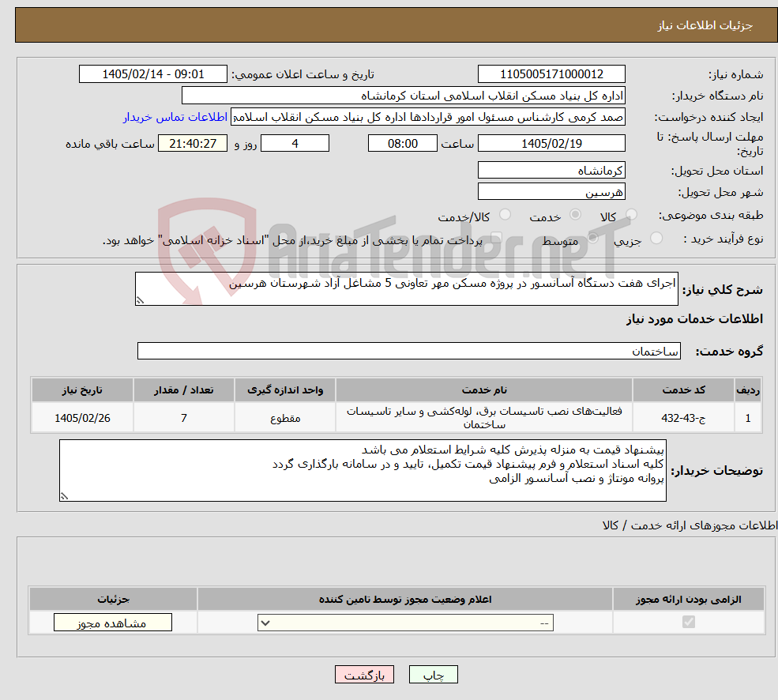Toggle the mandatory permit checkbox
This screenshot has height=700, width=778.
pos(689,622)
